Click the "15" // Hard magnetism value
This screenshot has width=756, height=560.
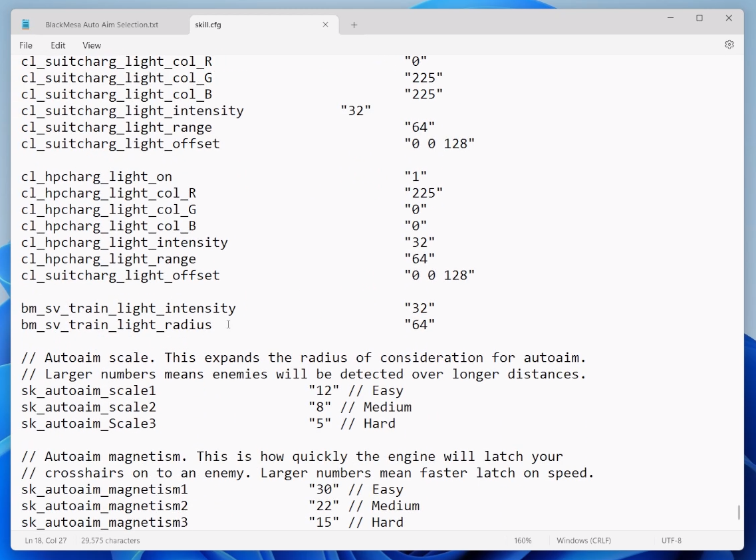point(356,522)
